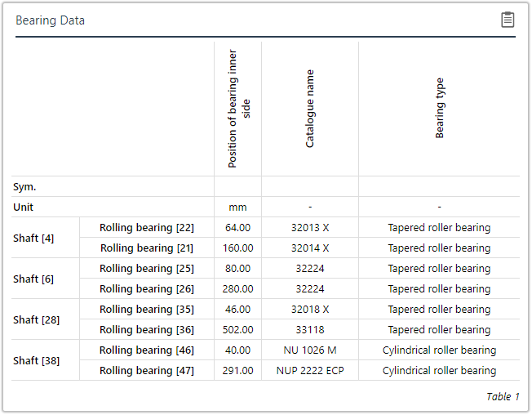The height and width of the screenshot is (415, 532).
Task: Select the Bearing Data panel title
Action: (x=50, y=20)
